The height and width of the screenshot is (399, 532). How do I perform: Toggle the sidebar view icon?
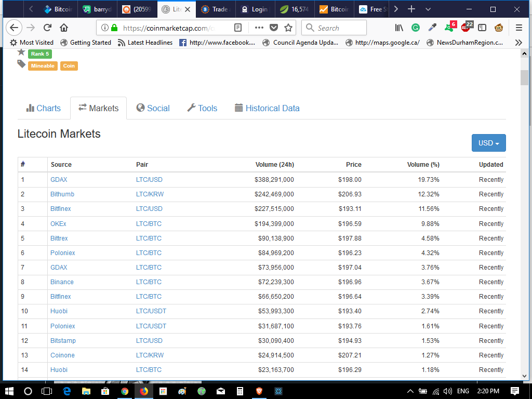click(482, 28)
